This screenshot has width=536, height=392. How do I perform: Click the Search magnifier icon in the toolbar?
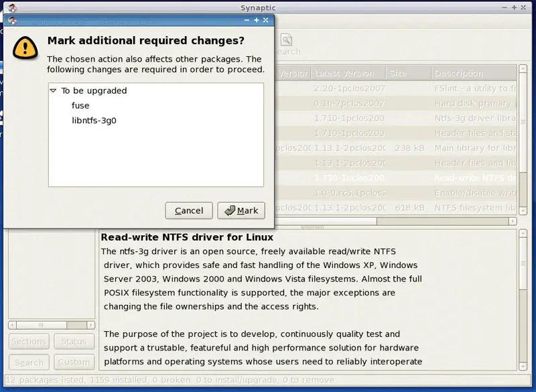pos(286,40)
